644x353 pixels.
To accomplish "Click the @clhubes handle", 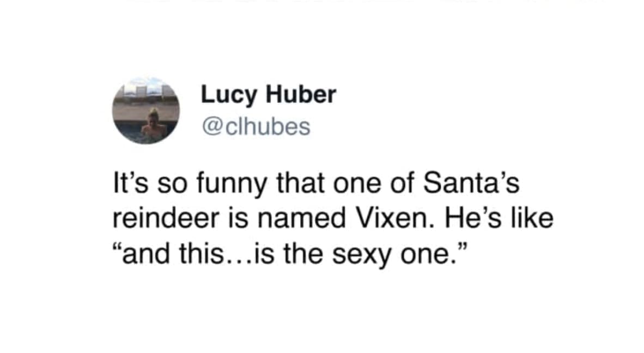I will point(256,127).
